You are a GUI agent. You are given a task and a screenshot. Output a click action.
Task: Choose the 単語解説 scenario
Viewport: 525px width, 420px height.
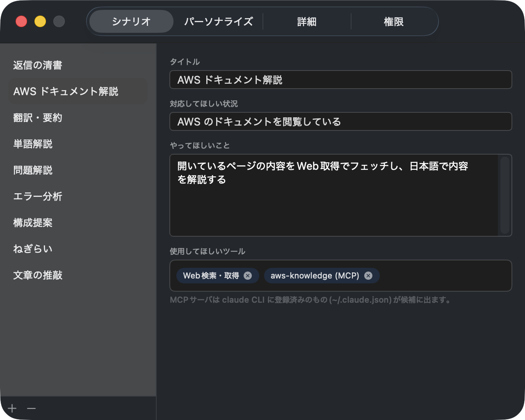[78, 144]
